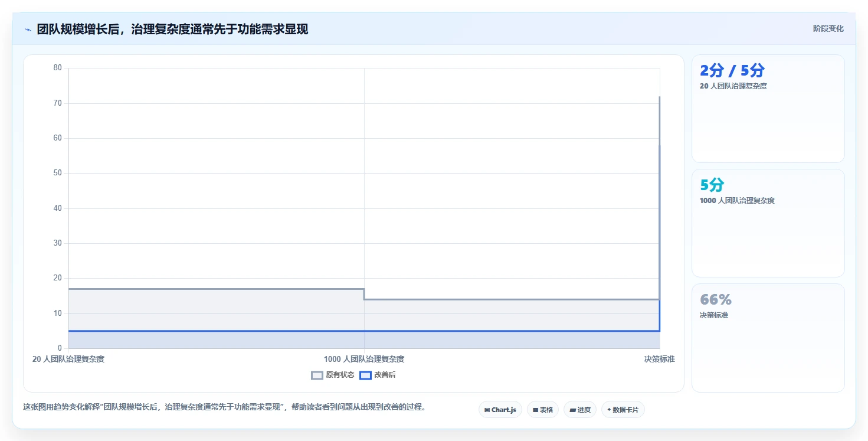868x441 pixels.
Task: Click y-axis tick value 80
Action: pos(57,68)
